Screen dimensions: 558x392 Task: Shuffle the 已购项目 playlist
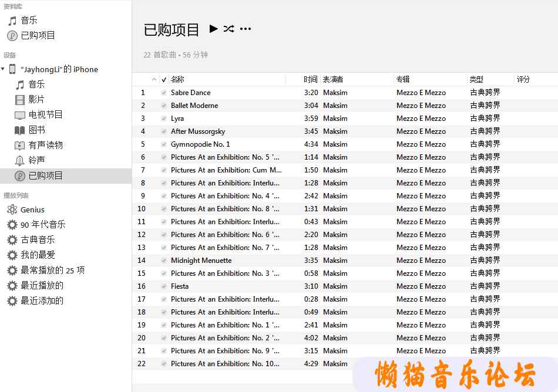[229, 29]
